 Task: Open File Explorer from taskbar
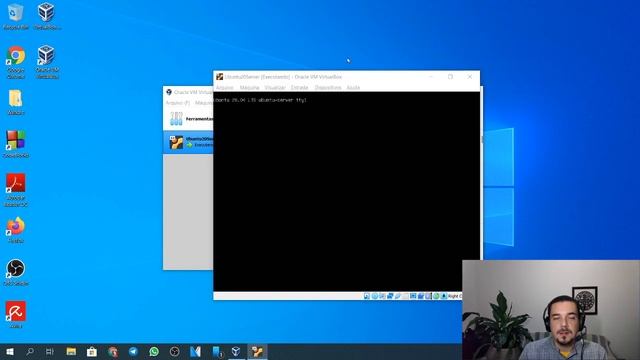pyautogui.click(x=71, y=351)
